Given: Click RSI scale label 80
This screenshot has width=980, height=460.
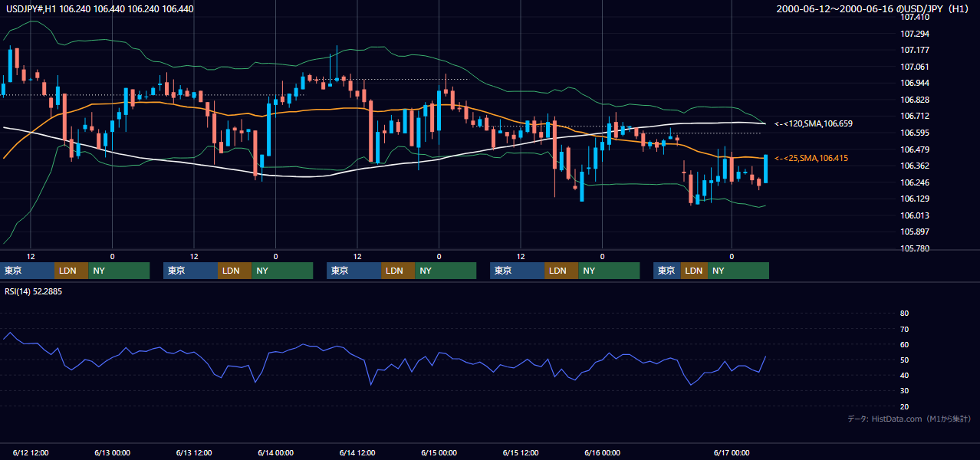Looking at the screenshot, I should point(904,314).
